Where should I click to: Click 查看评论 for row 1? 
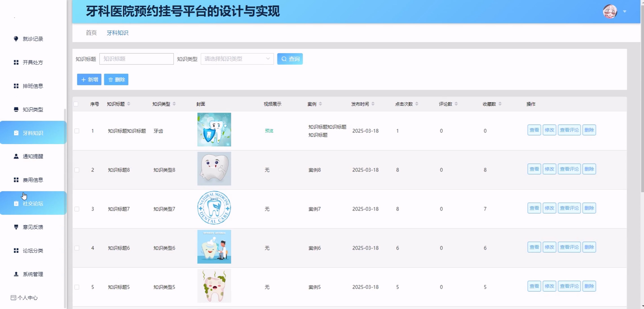point(569,130)
